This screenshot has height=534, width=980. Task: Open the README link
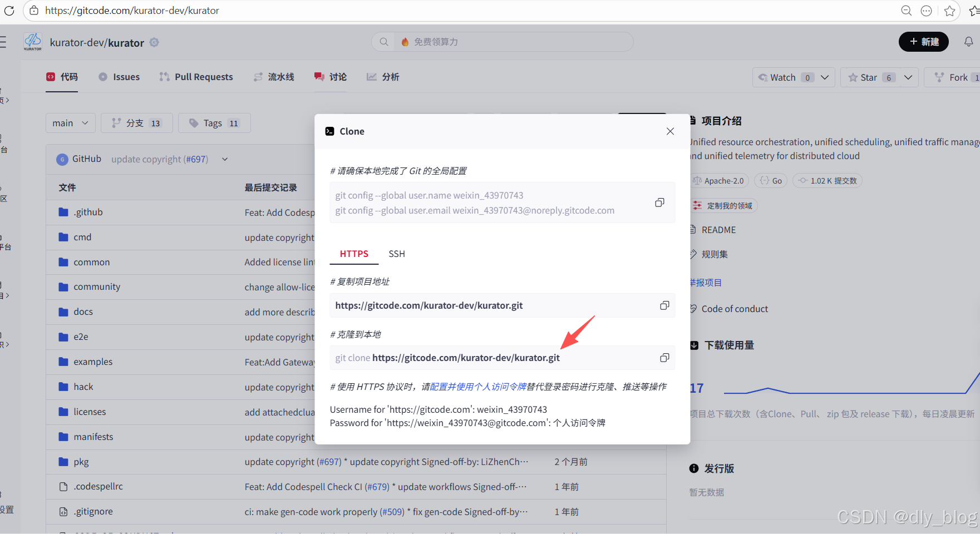pyautogui.click(x=718, y=230)
